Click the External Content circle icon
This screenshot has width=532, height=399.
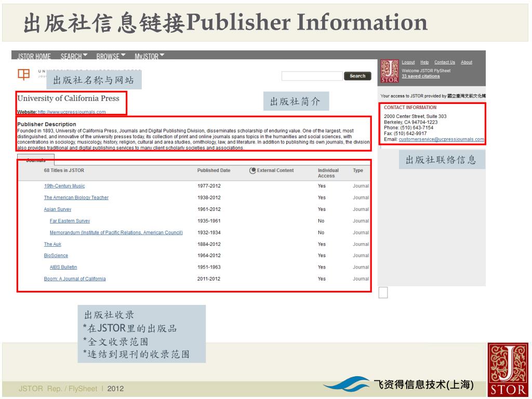point(252,170)
